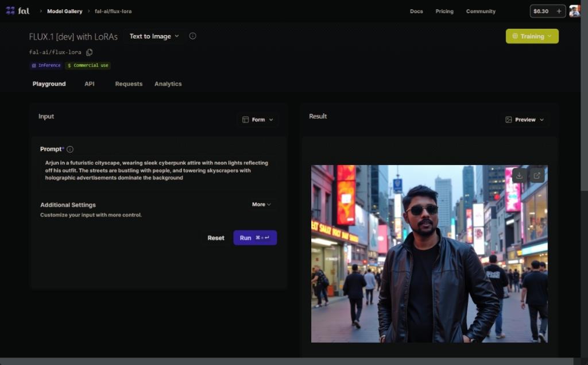Expand the Form view dropdown
Image resolution: width=588 pixels, height=365 pixels.
coord(258,120)
